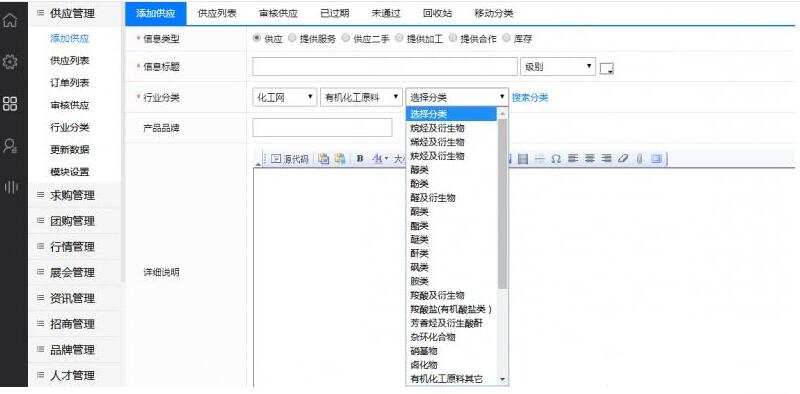Click the 产品品牌 input field
The height and width of the screenshot is (394, 800).
(x=322, y=128)
